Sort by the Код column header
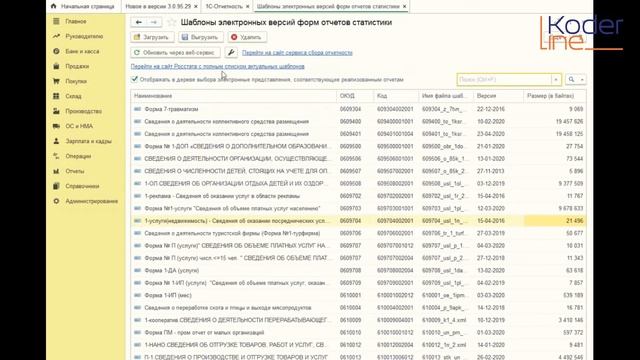 pyautogui.click(x=396, y=96)
